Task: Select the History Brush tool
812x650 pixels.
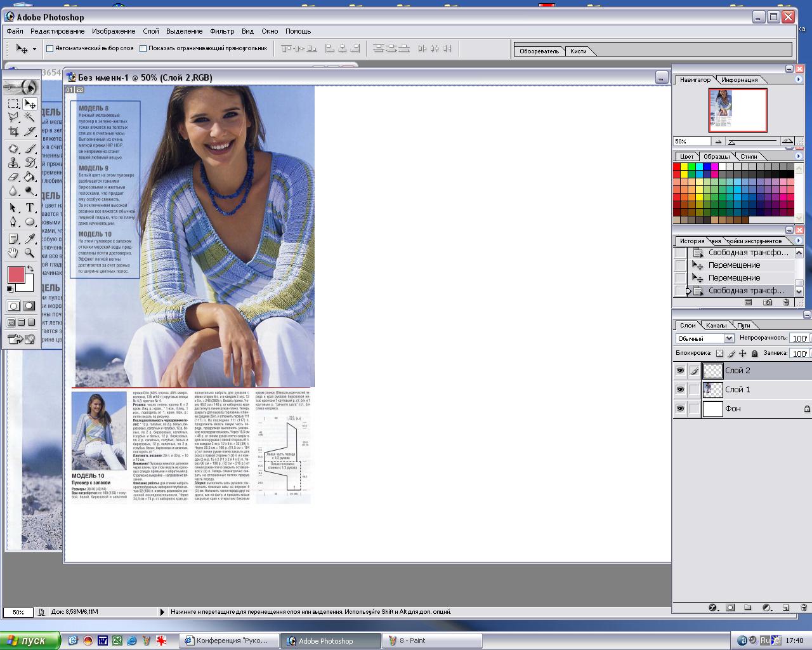Action: tap(30, 162)
